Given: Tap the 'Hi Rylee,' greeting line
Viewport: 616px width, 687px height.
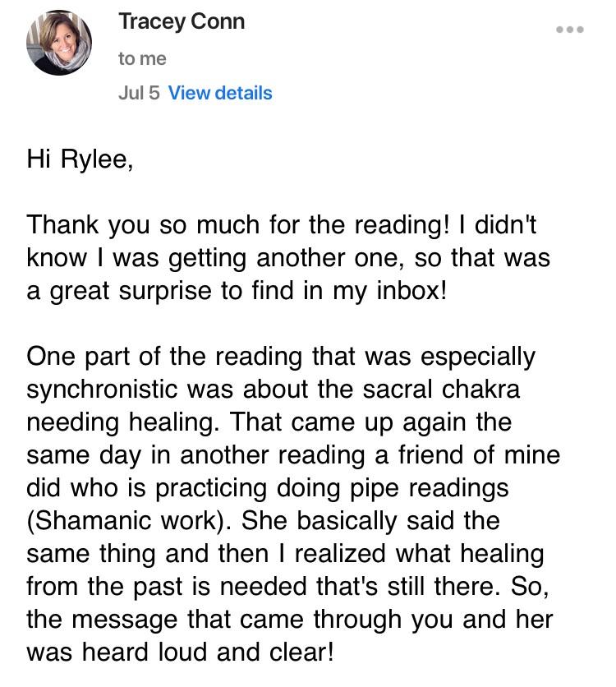Looking at the screenshot, I should (80, 159).
